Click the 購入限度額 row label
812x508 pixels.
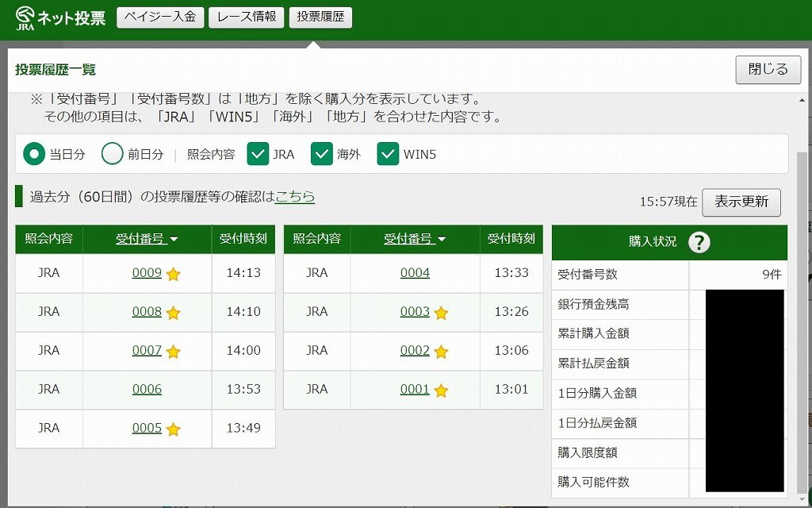tap(588, 452)
